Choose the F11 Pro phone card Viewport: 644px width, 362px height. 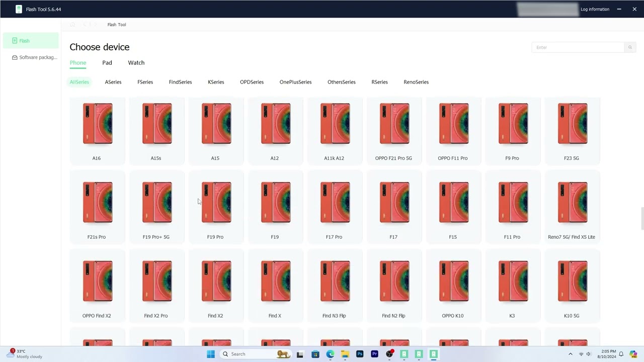point(513,207)
